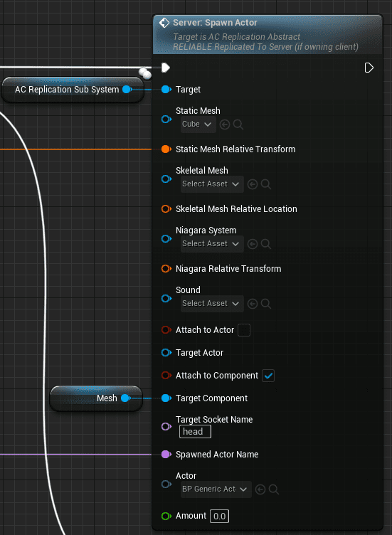Click the Target Component label
The width and height of the screenshot is (392, 535).
click(211, 398)
